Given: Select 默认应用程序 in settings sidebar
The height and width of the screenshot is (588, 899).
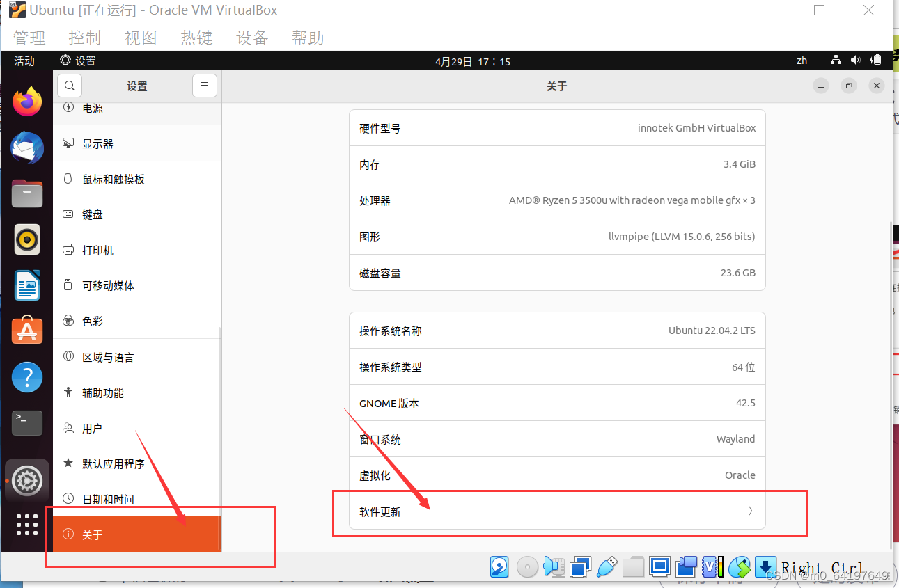Looking at the screenshot, I should coord(137,463).
